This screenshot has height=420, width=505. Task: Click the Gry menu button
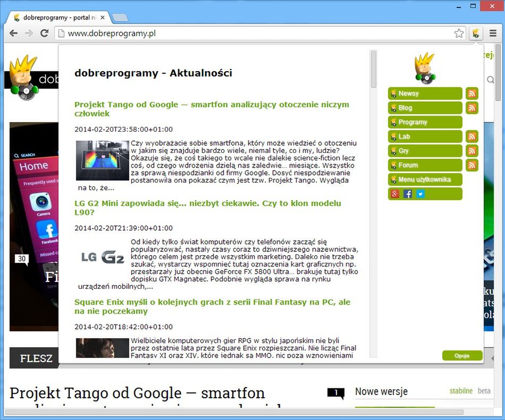[425, 151]
